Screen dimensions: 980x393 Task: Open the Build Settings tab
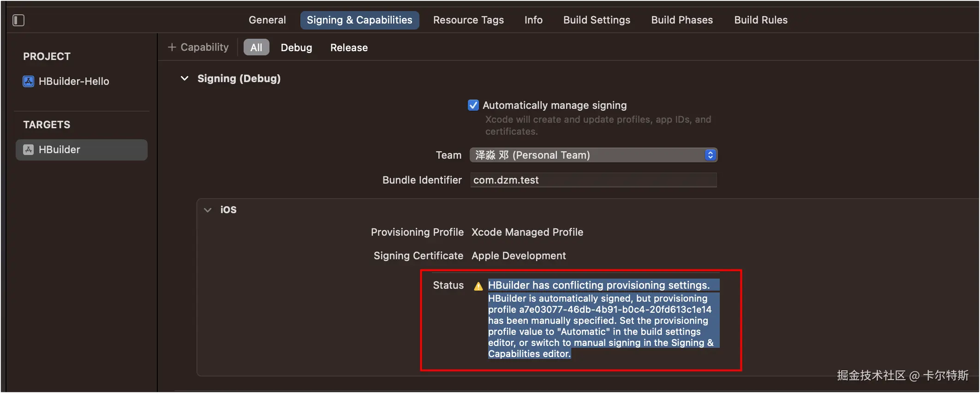pyautogui.click(x=597, y=20)
